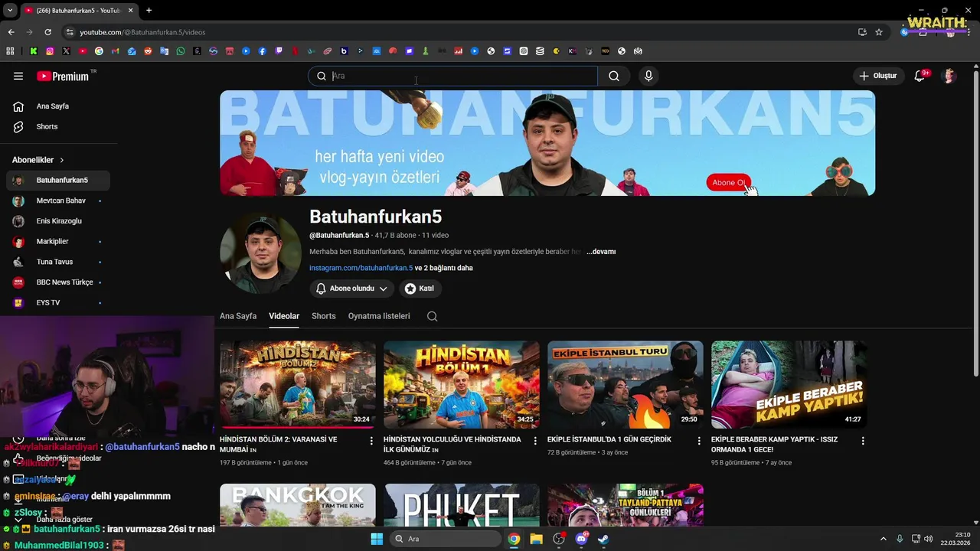
Task: Open Instagram bookmark in bookmarks bar
Action: tap(50, 51)
